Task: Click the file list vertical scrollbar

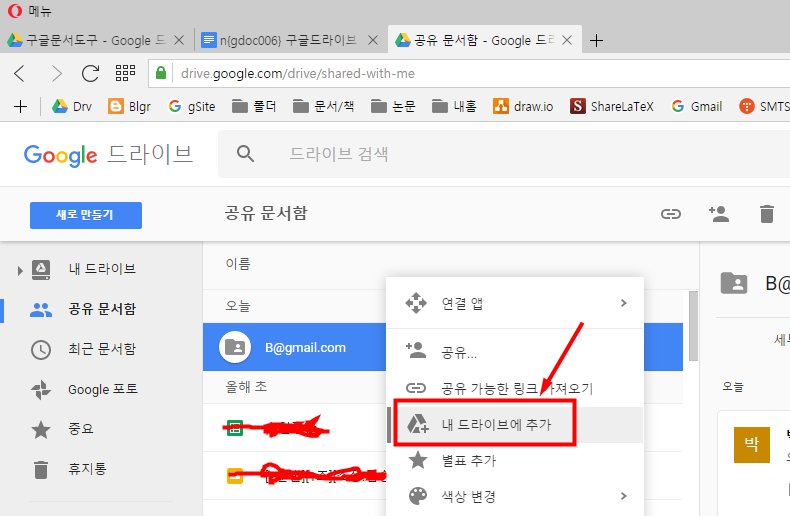Action: [693, 326]
